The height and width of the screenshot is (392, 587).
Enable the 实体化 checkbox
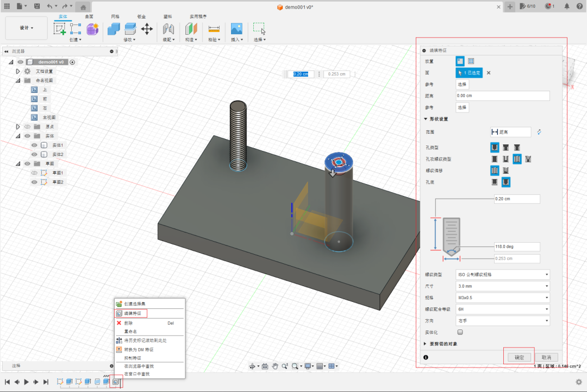point(460,332)
